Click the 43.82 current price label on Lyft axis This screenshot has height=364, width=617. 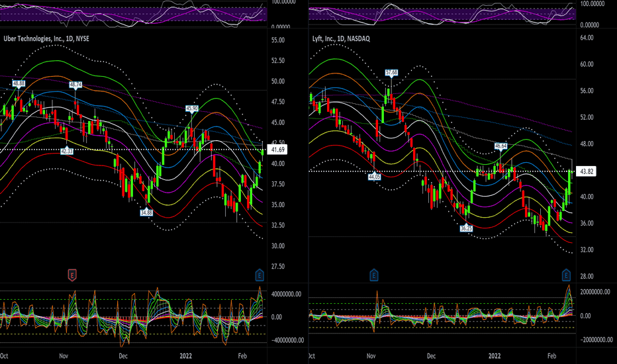[x=587, y=171]
